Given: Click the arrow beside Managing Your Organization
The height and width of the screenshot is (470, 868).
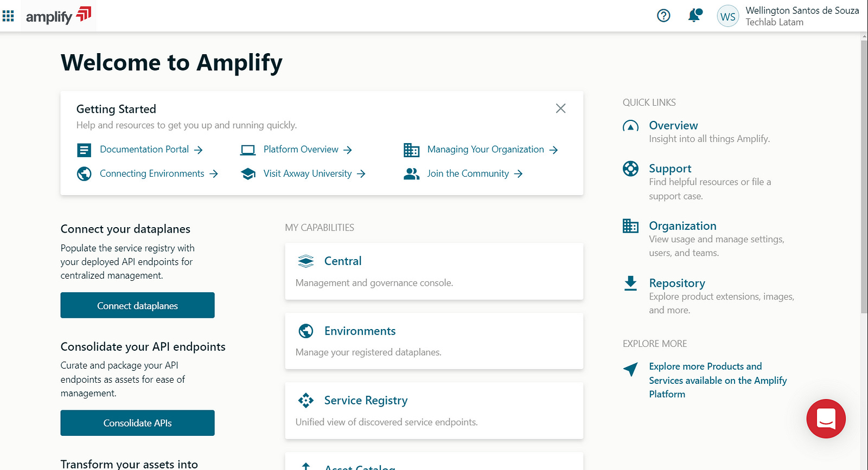Looking at the screenshot, I should tap(553, 150).
